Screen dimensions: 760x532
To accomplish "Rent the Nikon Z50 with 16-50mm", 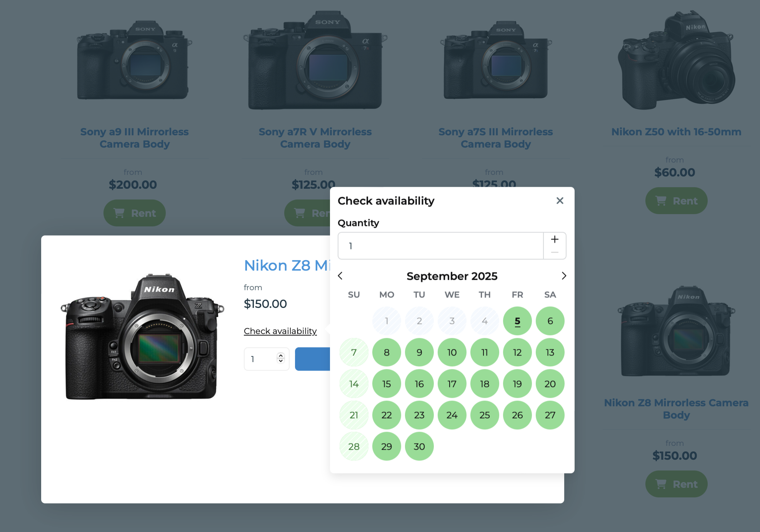I will (x=676, y=201).
